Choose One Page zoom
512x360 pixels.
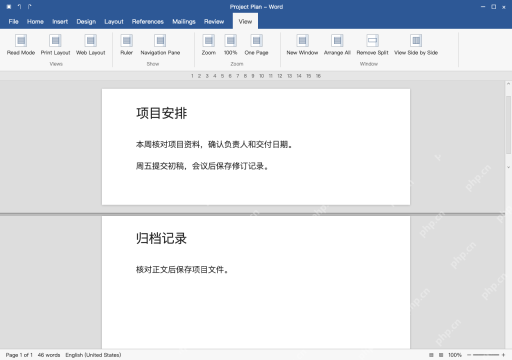pyautogui.click(x=256, y=45)
